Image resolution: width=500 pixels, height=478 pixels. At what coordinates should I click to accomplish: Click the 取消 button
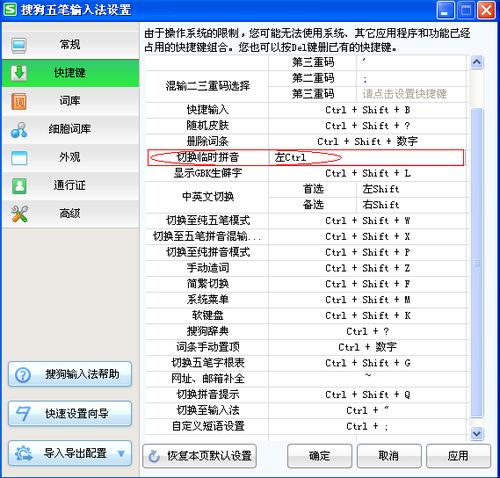(x=389, y=456)
